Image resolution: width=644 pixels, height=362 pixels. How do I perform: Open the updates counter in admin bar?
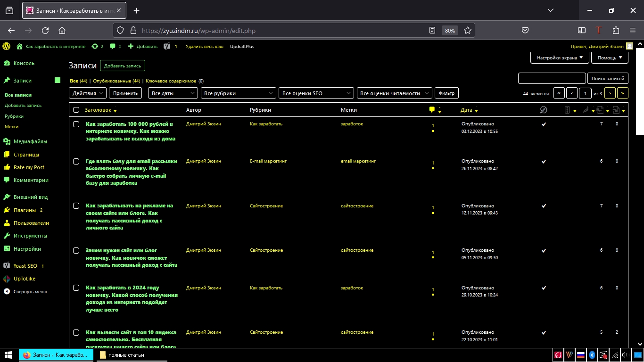(98, 46)
